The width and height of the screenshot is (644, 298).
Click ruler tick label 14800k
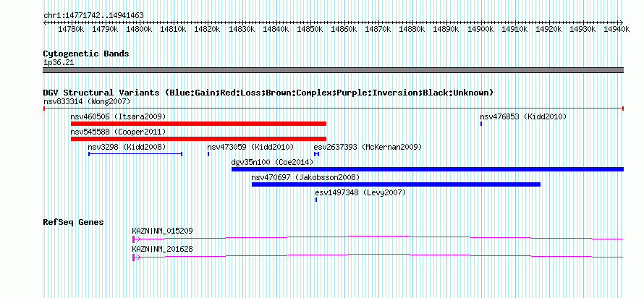click(139, 29)
